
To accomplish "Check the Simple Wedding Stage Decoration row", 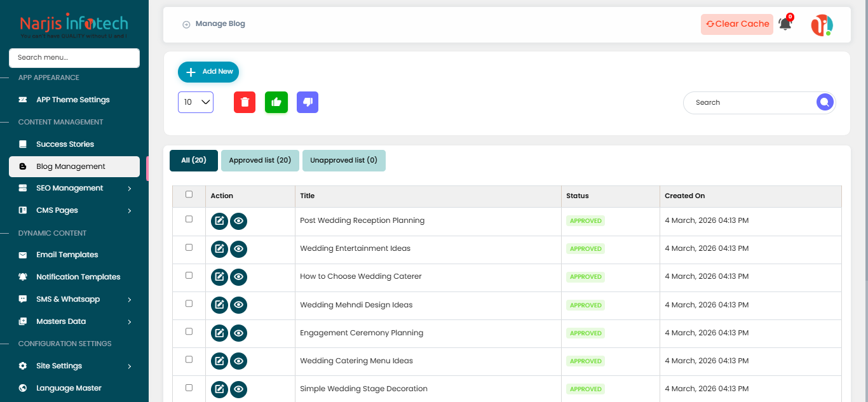I will click(x=189, y=387).
